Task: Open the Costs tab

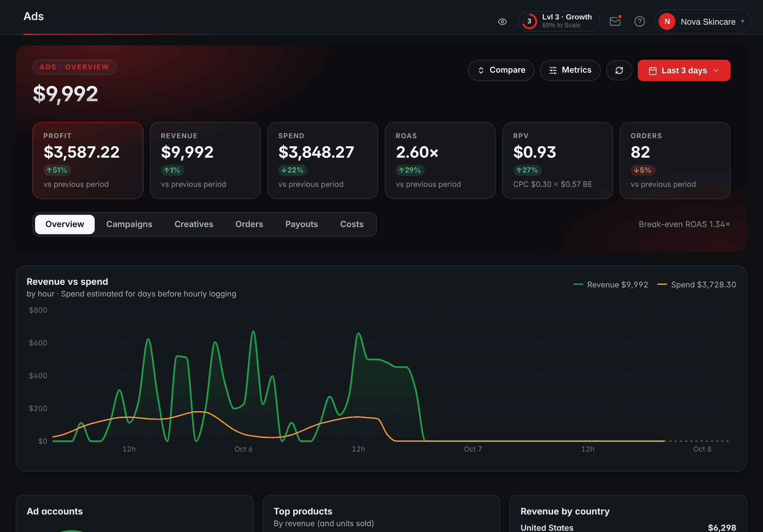Action: (352, 224)
